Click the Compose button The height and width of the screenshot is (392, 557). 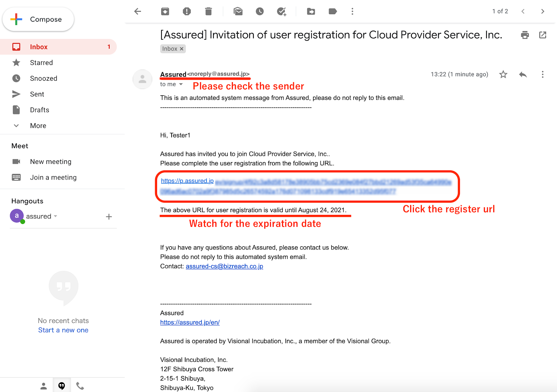point(38,19)
